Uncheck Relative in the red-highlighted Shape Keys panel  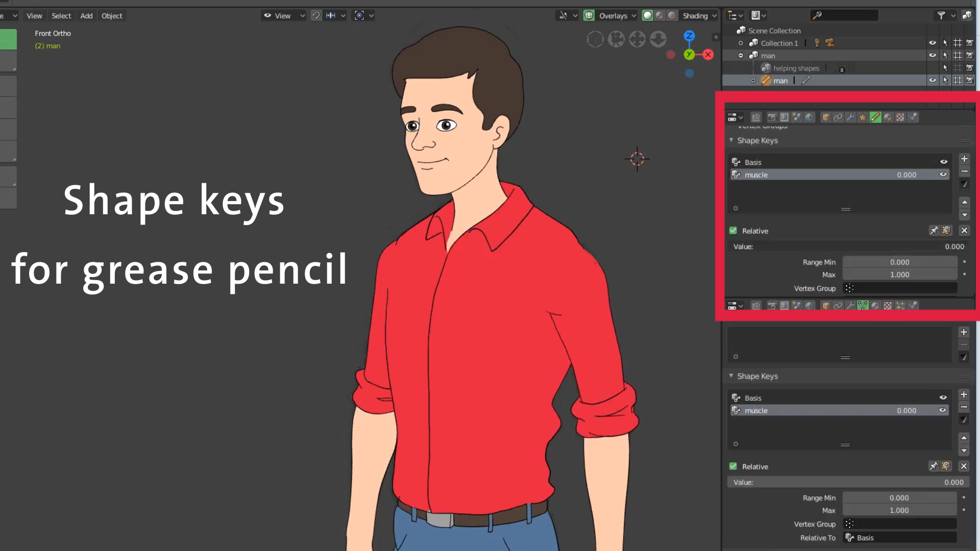click(x=733, y=231)
